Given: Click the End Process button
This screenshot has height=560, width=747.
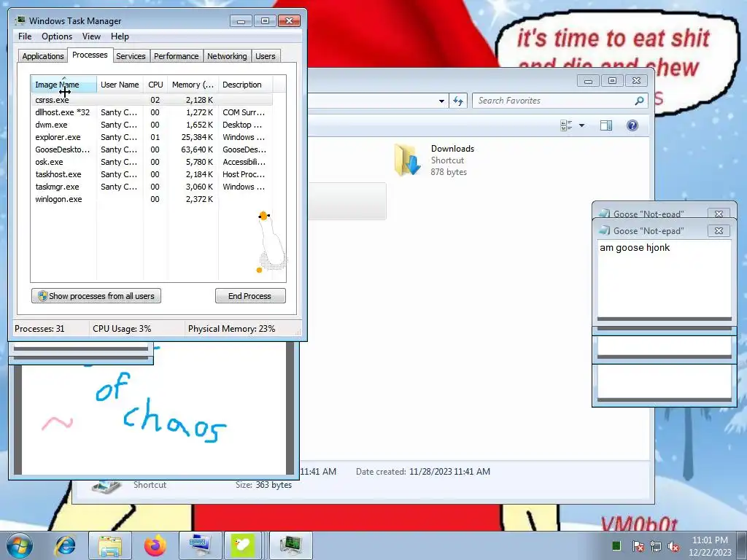Looking at the screenshot, I should (x=250, y=296).
